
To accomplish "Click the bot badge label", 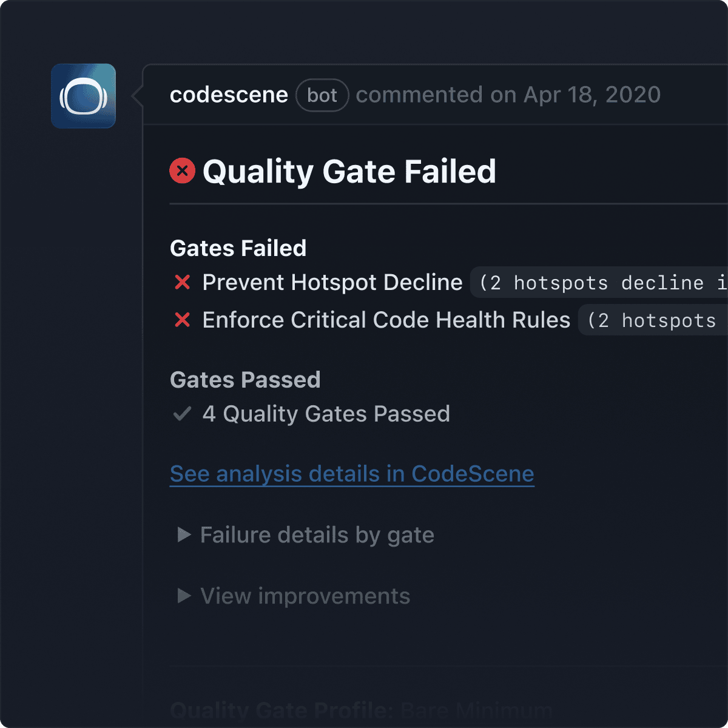I will pyautogui.click(x=322, y=96).
